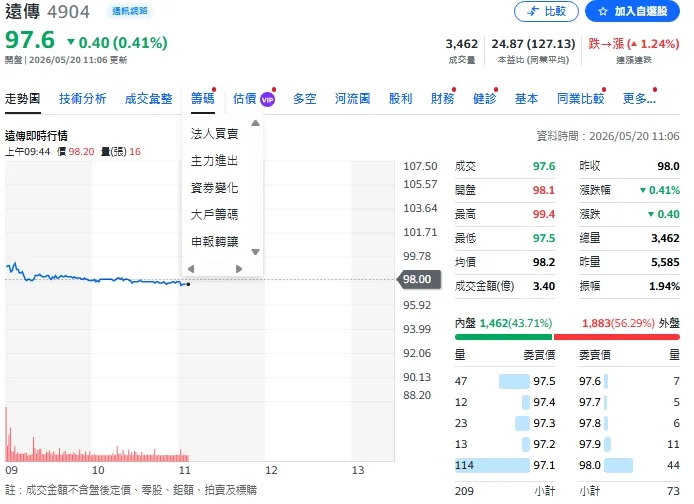Screen dimensions: 694x504
Task: Select 大戶籌碼 from the dropdown
Action: [x=215, y=215]
